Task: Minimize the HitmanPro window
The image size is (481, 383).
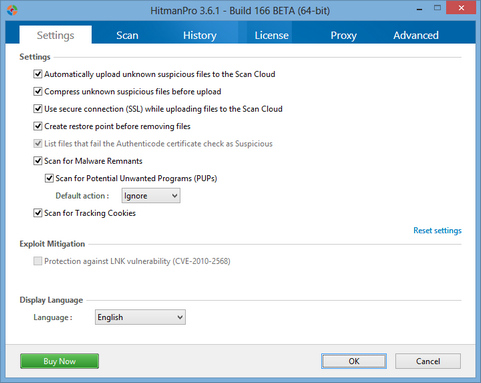Action: click(x=419, y=9)
